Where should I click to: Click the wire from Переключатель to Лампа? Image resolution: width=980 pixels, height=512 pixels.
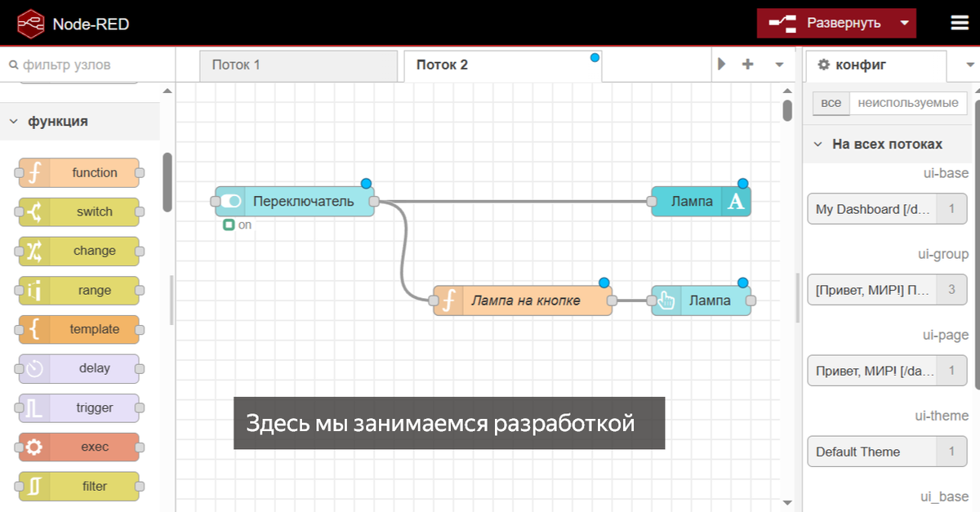point(514,201)
